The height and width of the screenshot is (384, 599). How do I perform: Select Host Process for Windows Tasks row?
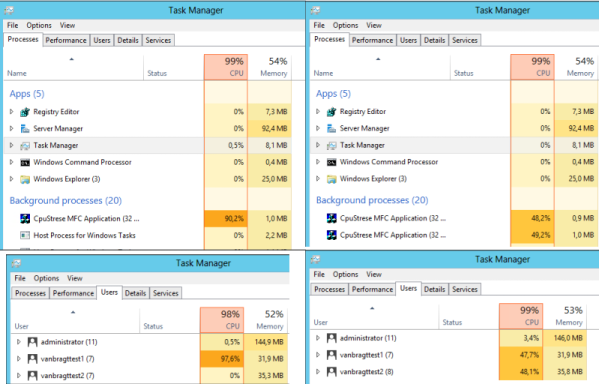pyautogui.click(x=147, y=235)
